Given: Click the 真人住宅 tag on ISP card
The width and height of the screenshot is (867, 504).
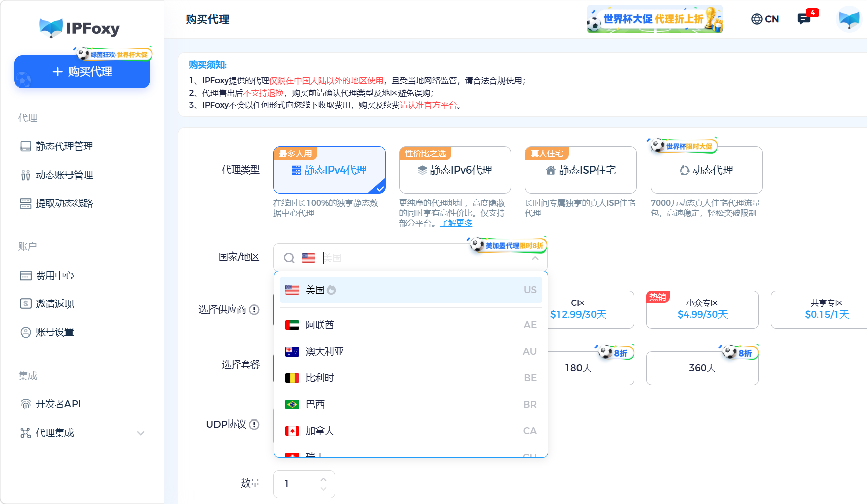Looking at the screenshot, I should (x=547, y=153).
